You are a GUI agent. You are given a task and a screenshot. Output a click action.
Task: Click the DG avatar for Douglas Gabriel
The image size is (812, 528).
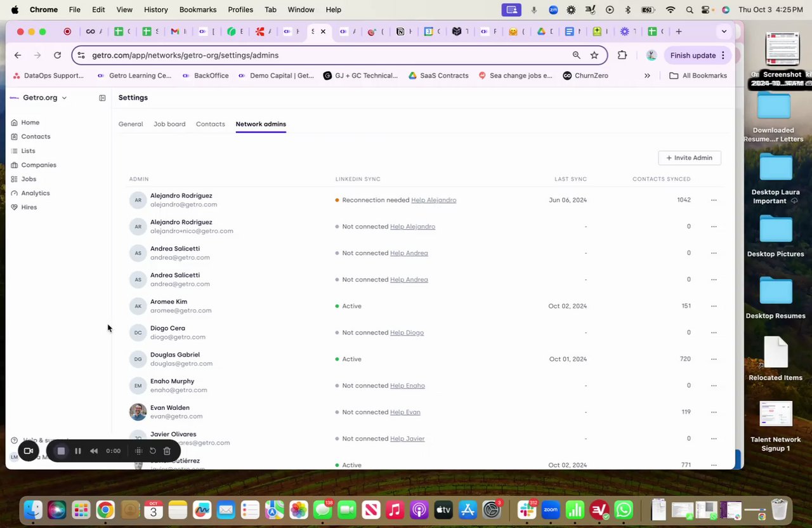pyautogui.click(x=138, y=359)
